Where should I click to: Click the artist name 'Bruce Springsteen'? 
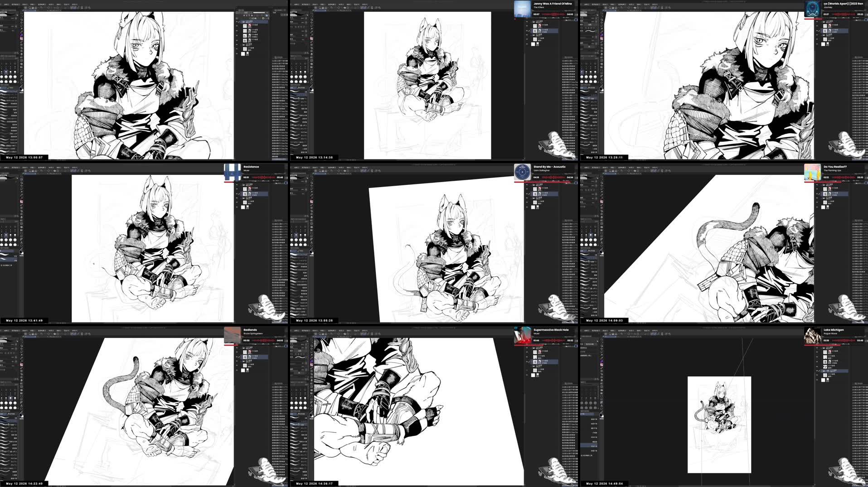[x=253, y=333]
